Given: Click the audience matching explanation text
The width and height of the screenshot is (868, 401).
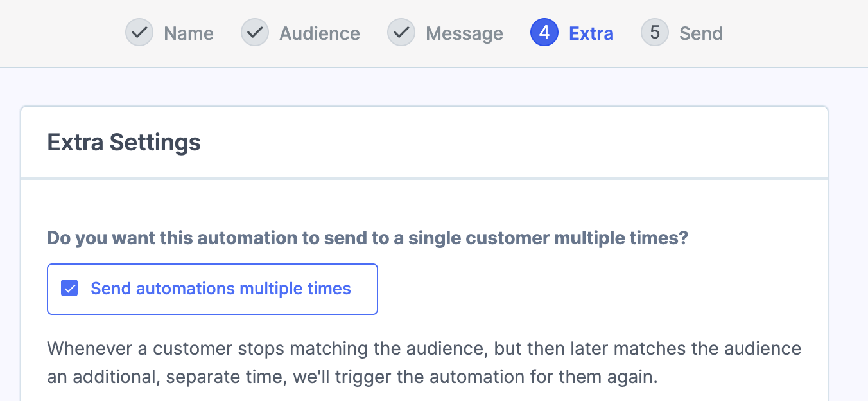Looking at the screenshot, I should point(424,362).
